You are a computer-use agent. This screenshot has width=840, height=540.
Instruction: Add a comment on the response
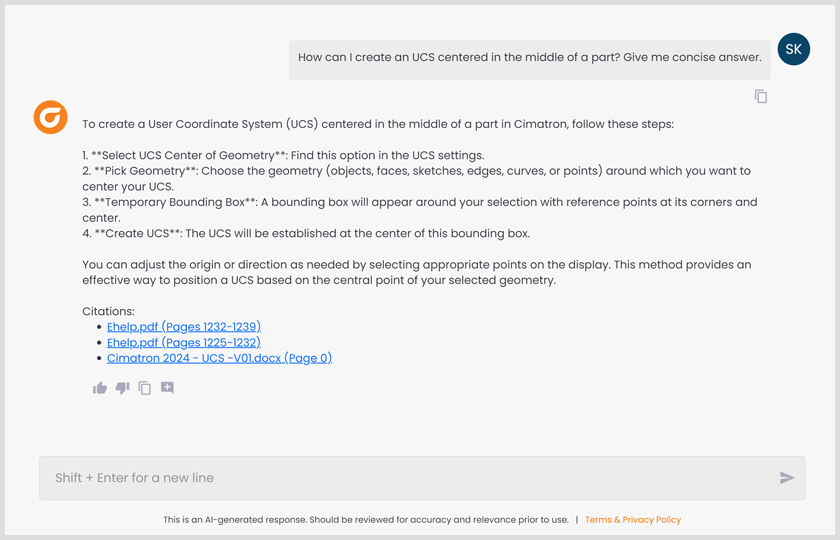pyautogui.click(x=167, y=388)
